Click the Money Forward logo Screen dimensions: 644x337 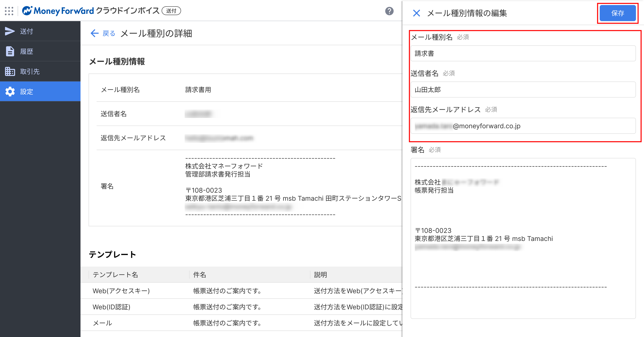58,11
